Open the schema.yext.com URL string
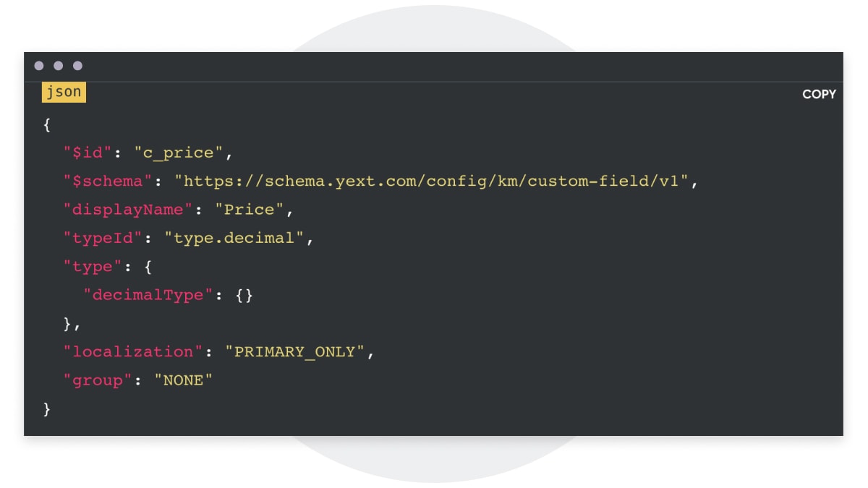The height and width of the screenshot is (488, 868). [432, 181]
